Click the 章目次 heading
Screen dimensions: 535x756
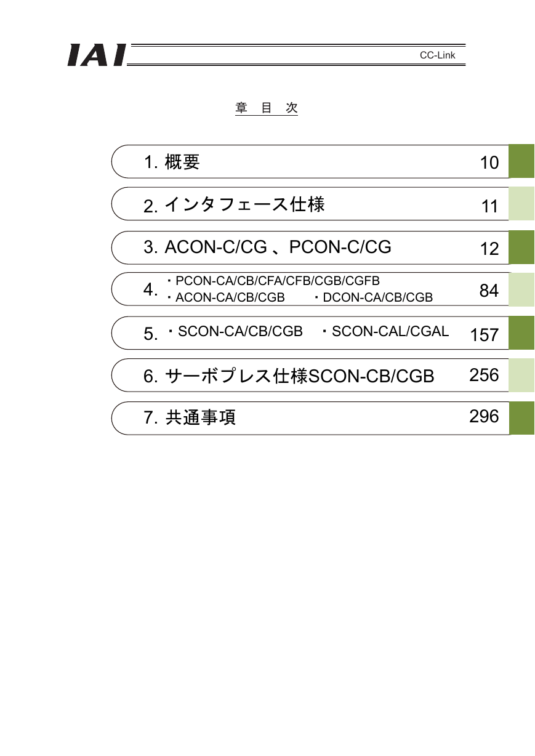(x=267, y=108)
